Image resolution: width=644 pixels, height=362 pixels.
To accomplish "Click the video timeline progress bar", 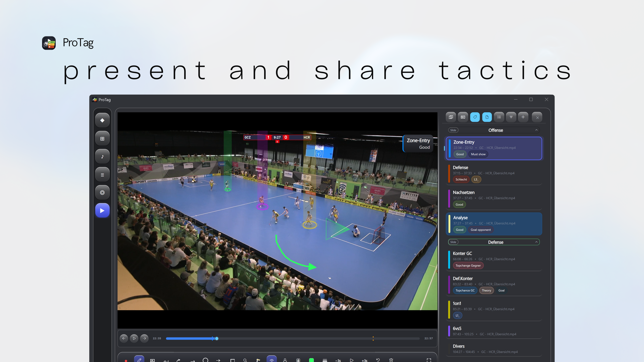I will point(293,339).
